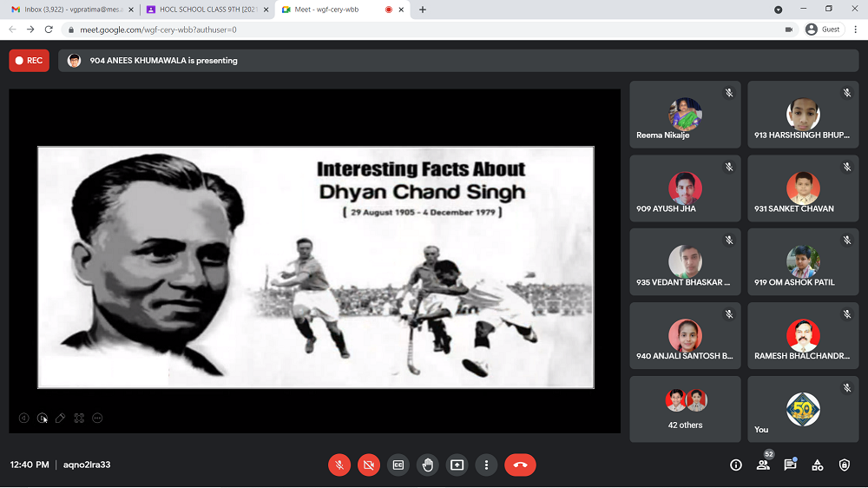Image resolution: width=868 pixels, height=488 pixels.
Task: Open meeting details info icon
Action: pyautogui.click(x=736, y=465)
